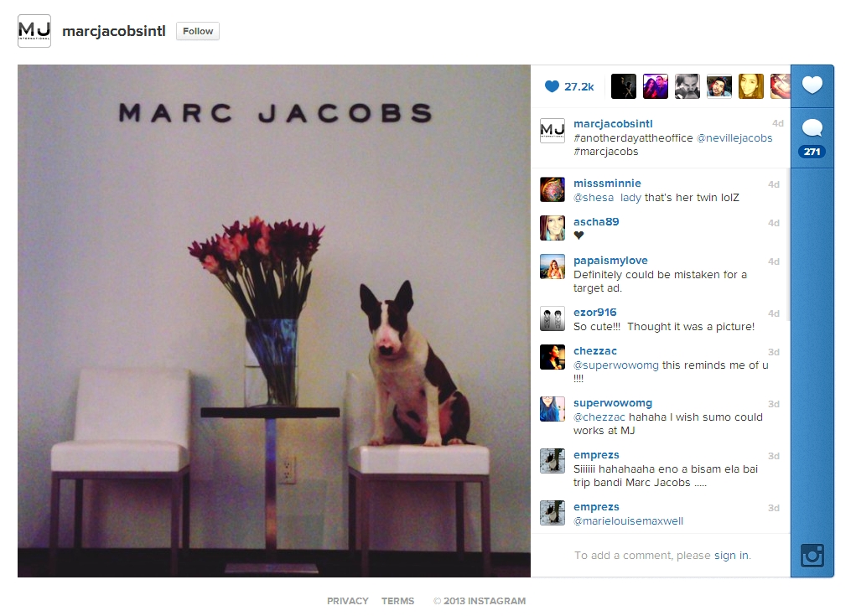The image size is (856, 616).
Task: Open the @superwowomg mention in chezzac's comment
Action: tap(615, 365)
